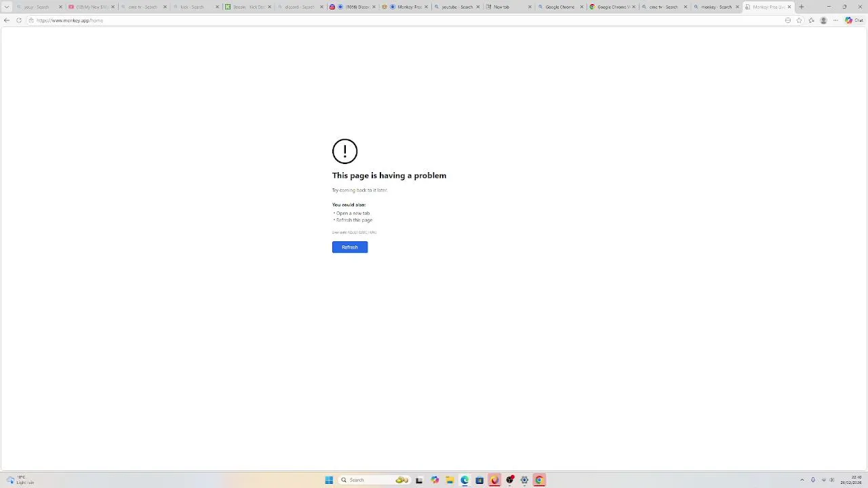Open the network tray icon

point(824,480)
